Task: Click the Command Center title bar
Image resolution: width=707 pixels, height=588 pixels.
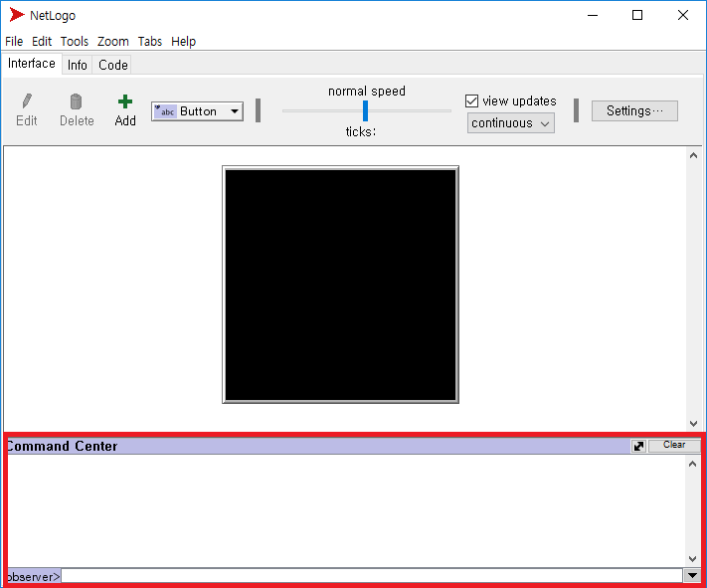Action: click(318, 446)
